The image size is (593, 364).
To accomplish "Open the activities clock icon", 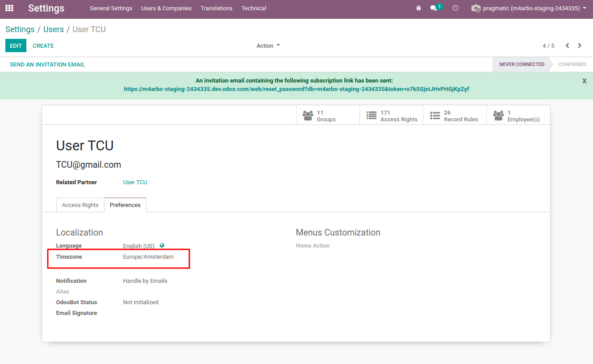I will point(455,8).
